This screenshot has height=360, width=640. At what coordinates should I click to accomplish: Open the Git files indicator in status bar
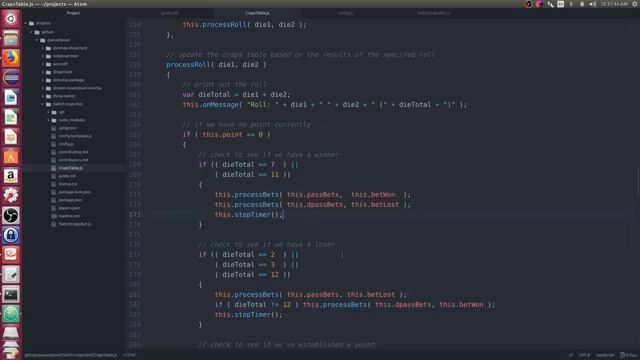point(629,355)
